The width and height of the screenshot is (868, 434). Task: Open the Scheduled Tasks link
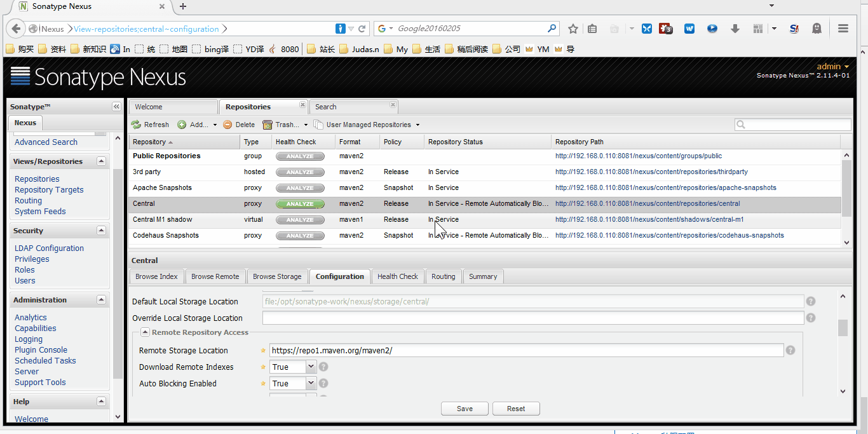(x=45, y=360)
